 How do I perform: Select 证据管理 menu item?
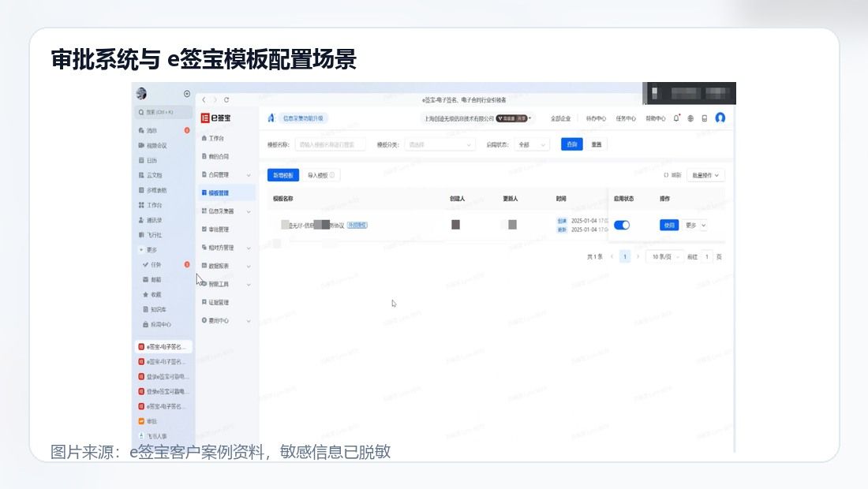[x=215, y=303]
